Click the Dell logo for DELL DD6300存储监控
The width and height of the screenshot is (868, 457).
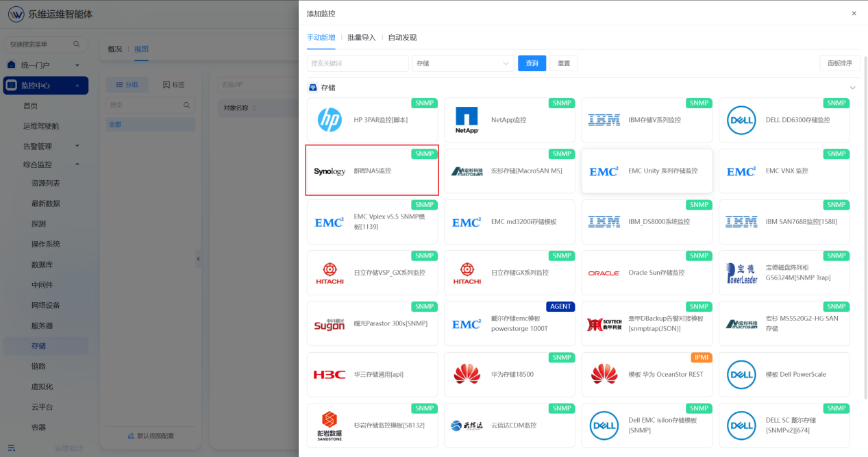click(x=741, y=120)
